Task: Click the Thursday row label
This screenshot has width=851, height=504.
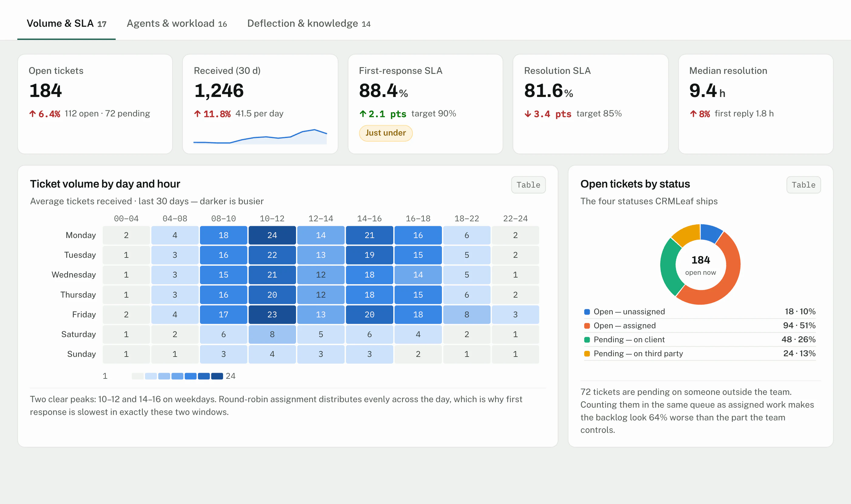Action: click(78, 295)
